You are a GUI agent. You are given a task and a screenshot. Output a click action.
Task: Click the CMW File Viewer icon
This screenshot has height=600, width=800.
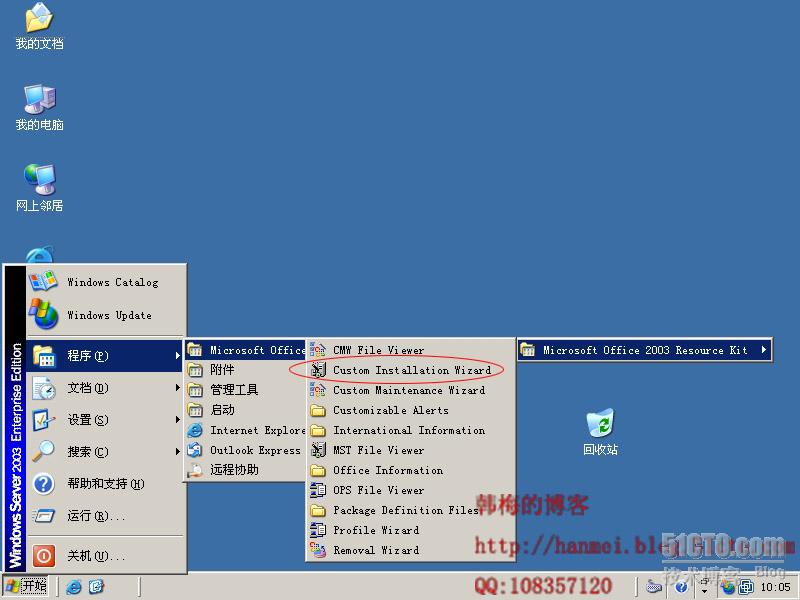[318, 350]
